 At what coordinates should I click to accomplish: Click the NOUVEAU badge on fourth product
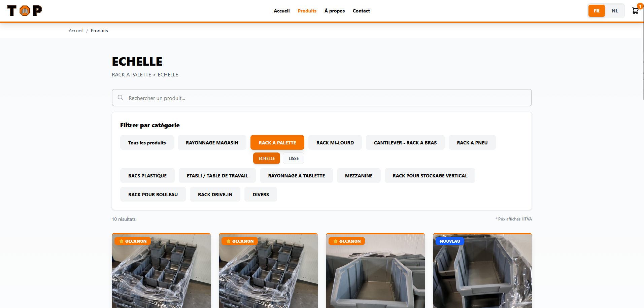pos(450,241)
